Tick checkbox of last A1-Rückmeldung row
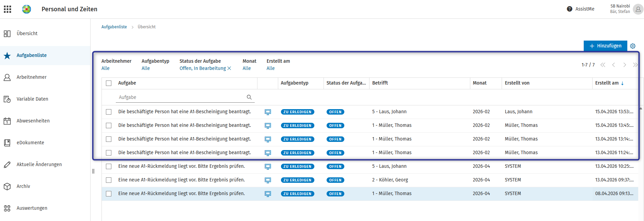Viewport: 644px width, 221px height. click(x=109, y=194)
